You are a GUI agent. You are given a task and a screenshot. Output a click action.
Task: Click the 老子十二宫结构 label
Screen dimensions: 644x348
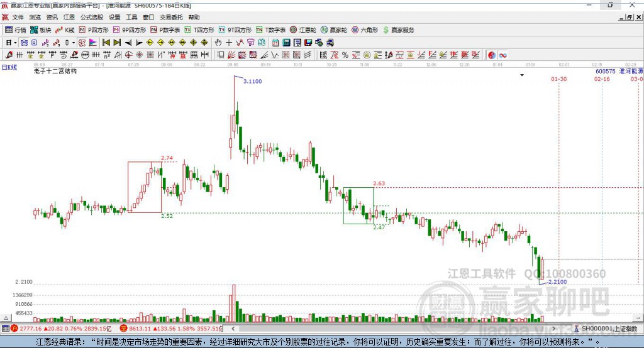tap(55, 71)
